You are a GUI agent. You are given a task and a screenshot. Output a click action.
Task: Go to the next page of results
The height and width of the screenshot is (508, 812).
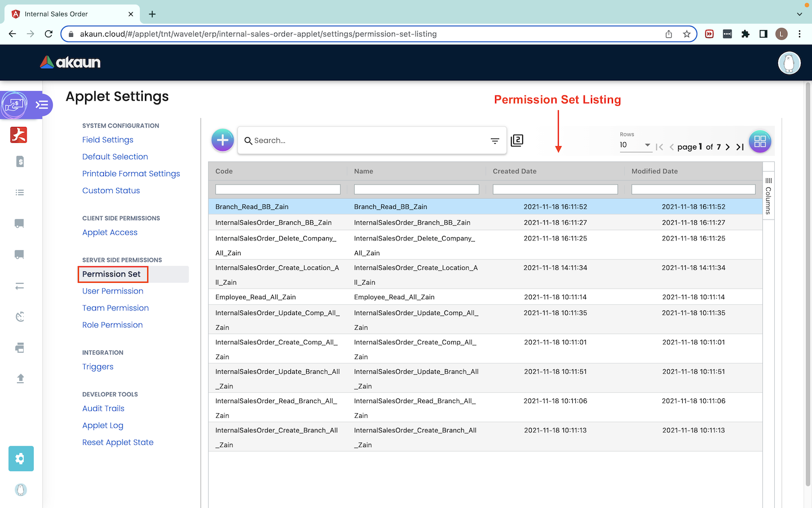[x=727, y=147]
